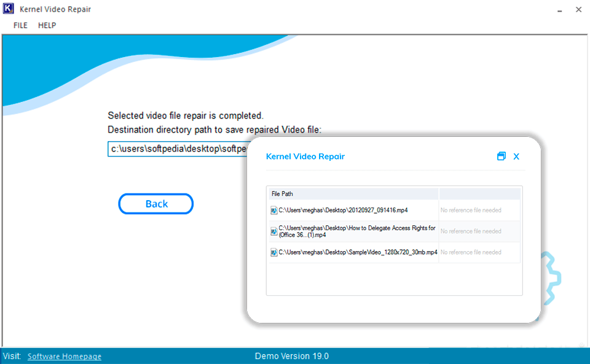Image resolution: width=590 pixels, height=364 pixels.
Task: Minimize the Kernel Video Repair window
Action: tap(559, 10)
